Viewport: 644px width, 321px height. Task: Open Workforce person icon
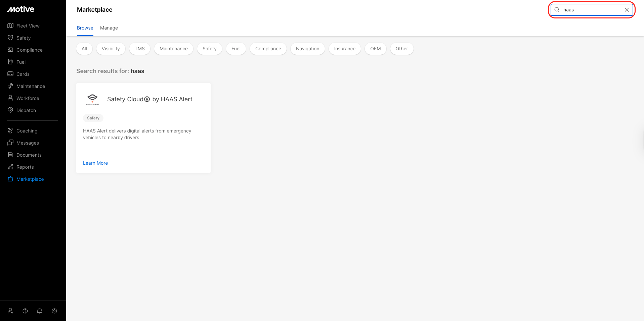pos(10,98)
